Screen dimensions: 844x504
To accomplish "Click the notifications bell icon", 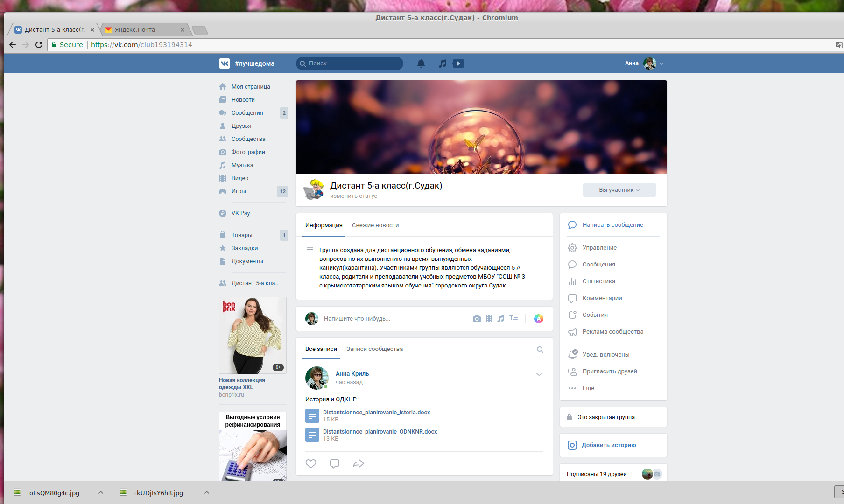I will [421, 63].
